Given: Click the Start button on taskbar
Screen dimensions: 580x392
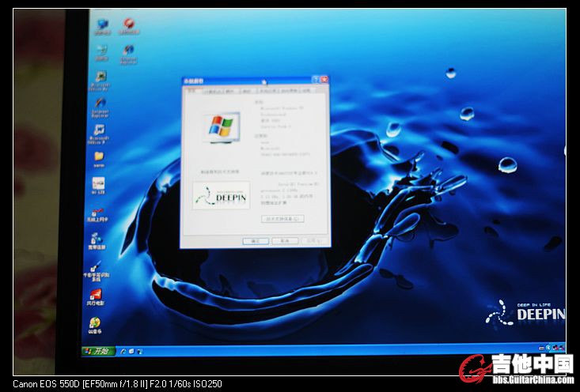Looking at the screenshot, I should coord(98,350).
